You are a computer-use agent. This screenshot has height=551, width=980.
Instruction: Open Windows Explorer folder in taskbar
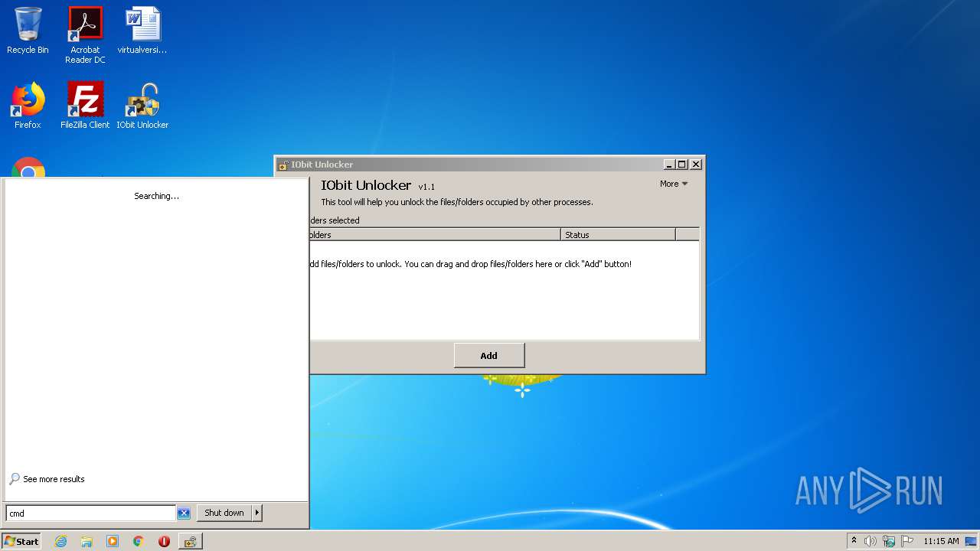(x=87, y=541)
